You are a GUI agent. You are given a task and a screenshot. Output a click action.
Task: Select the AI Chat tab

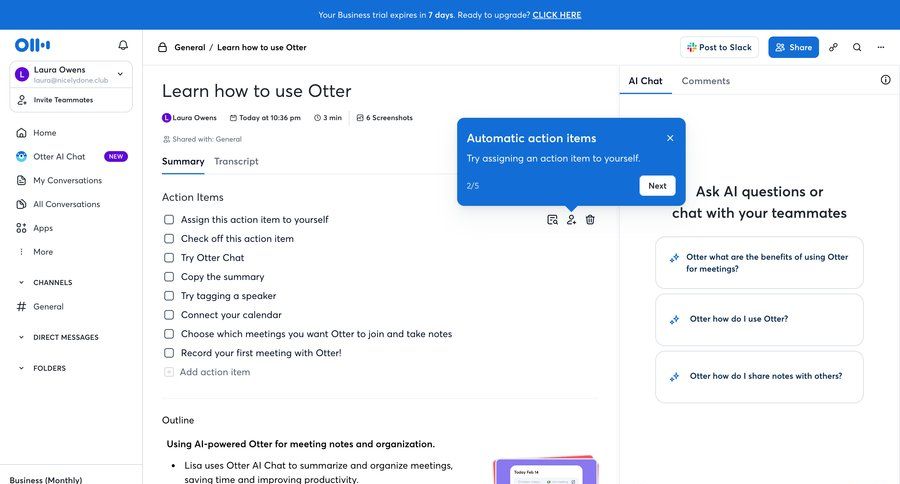(645, 81)
